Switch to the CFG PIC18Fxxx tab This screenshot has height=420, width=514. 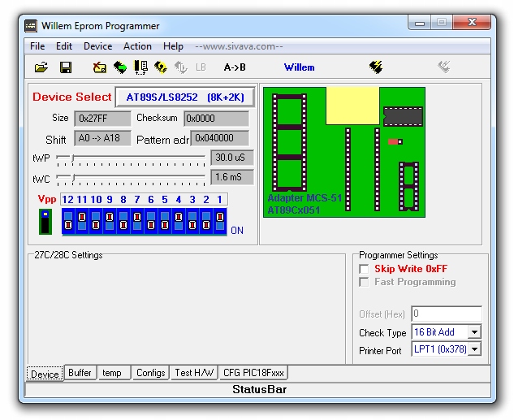click(x=253, y=373)
